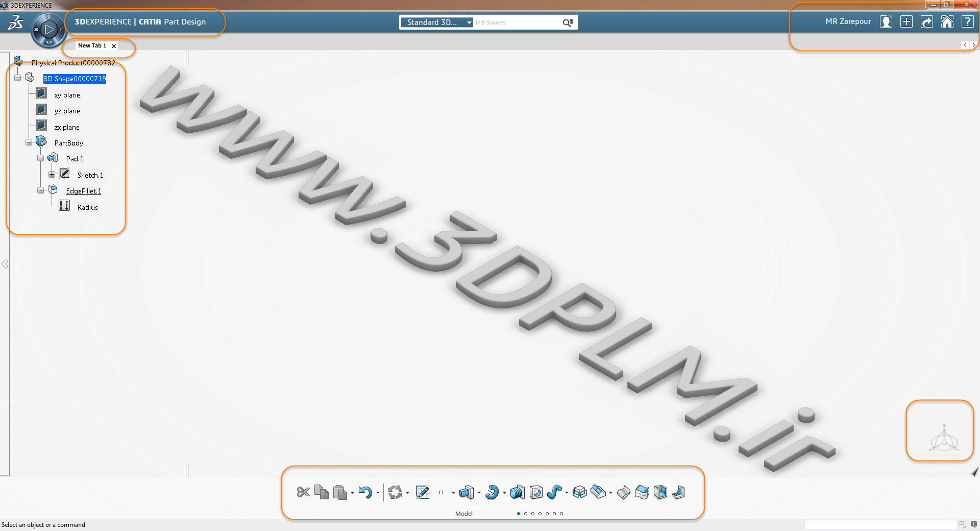Expand the Sketch.1 tree node
Screen dimensions: 980x531
tap(52, 175)
